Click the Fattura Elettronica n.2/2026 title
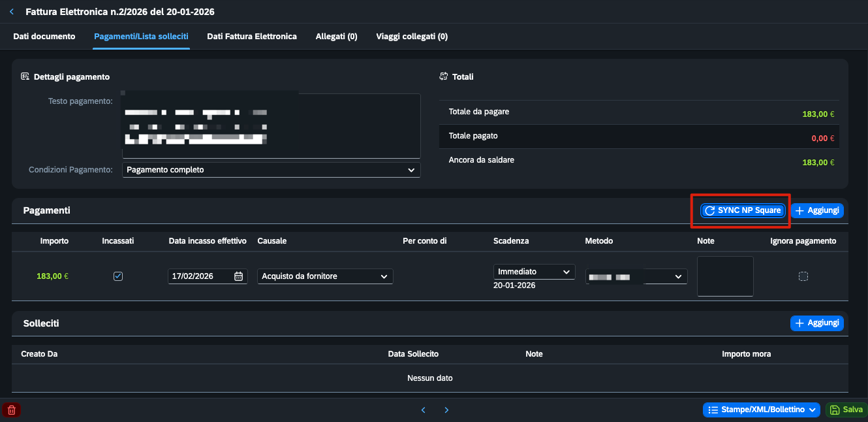 (x=120, y=12)
